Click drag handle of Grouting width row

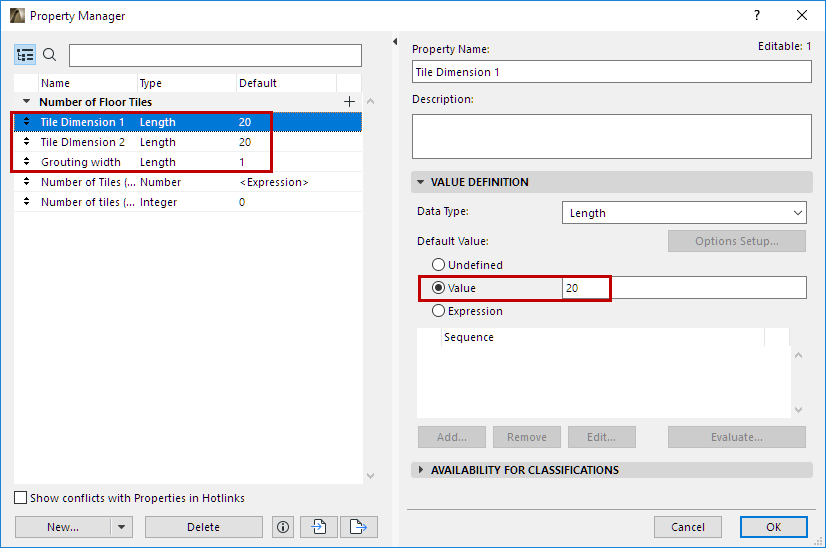click(x=26, y=162)
